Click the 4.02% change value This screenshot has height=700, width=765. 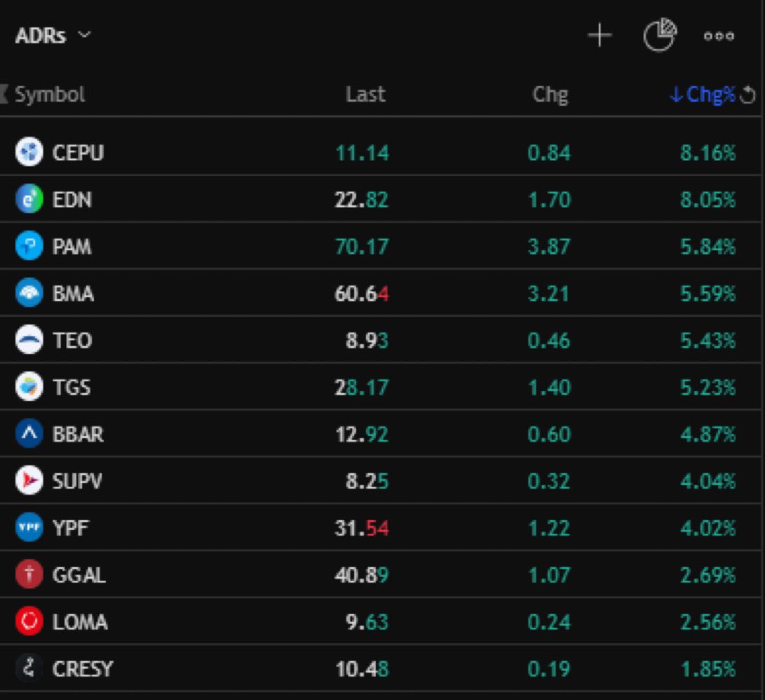coord(708,528)
